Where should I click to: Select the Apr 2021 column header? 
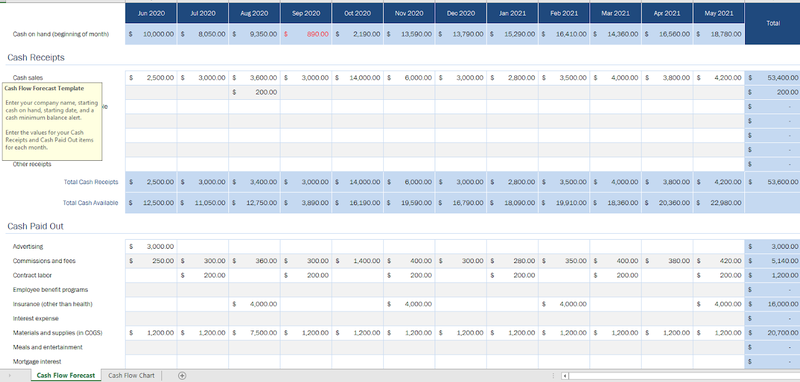[x=667, y=14]
